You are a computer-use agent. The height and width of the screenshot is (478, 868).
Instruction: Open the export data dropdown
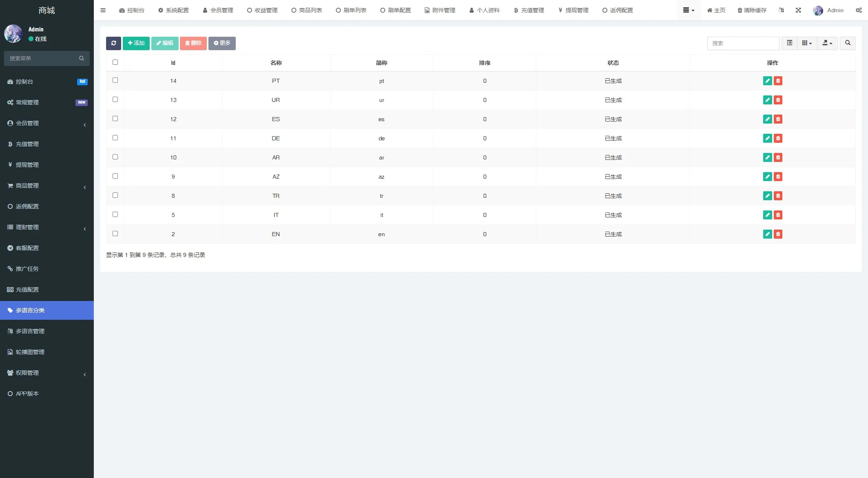(827, 43)
